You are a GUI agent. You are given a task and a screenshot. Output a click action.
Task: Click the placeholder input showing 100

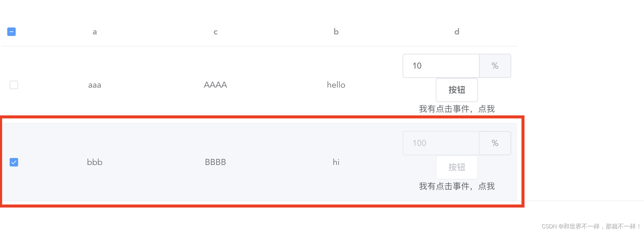pos(441,143)
